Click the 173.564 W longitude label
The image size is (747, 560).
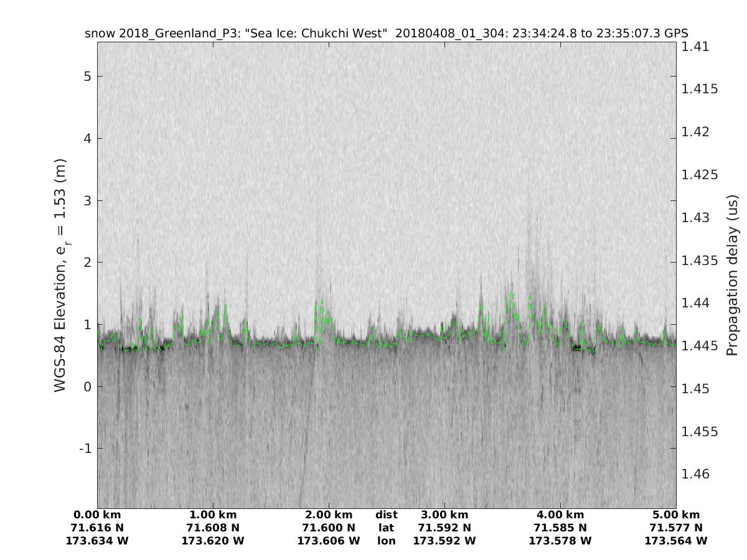(x=676, y=541)
